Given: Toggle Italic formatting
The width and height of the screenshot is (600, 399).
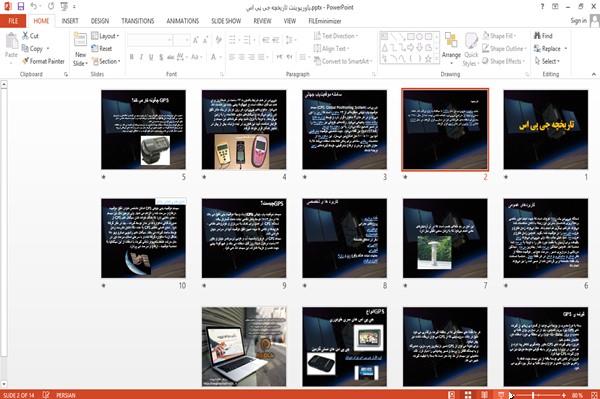Looking at the screenshot, I should coord(141,57).
